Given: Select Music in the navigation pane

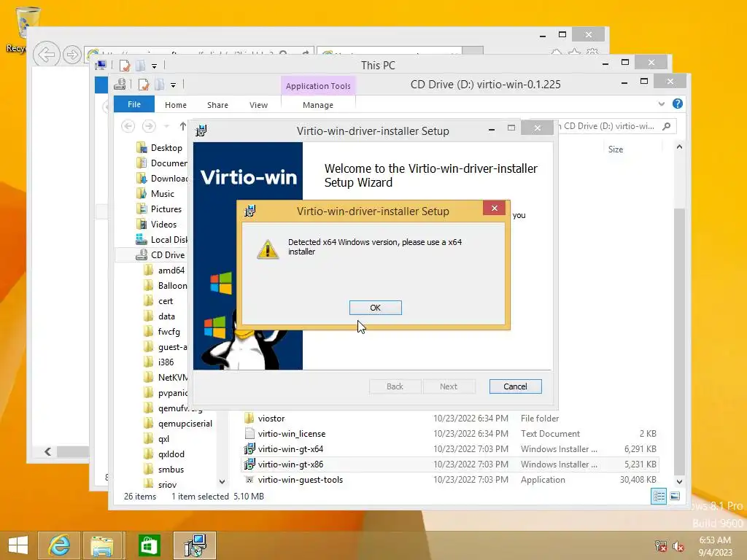Looking at the screenshot, I should (155, 194).
